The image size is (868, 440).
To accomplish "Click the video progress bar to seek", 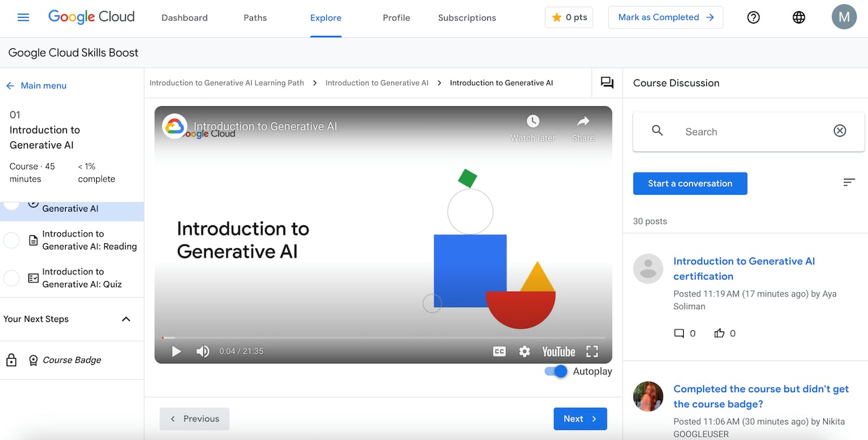I will click(x=383, y=337).
